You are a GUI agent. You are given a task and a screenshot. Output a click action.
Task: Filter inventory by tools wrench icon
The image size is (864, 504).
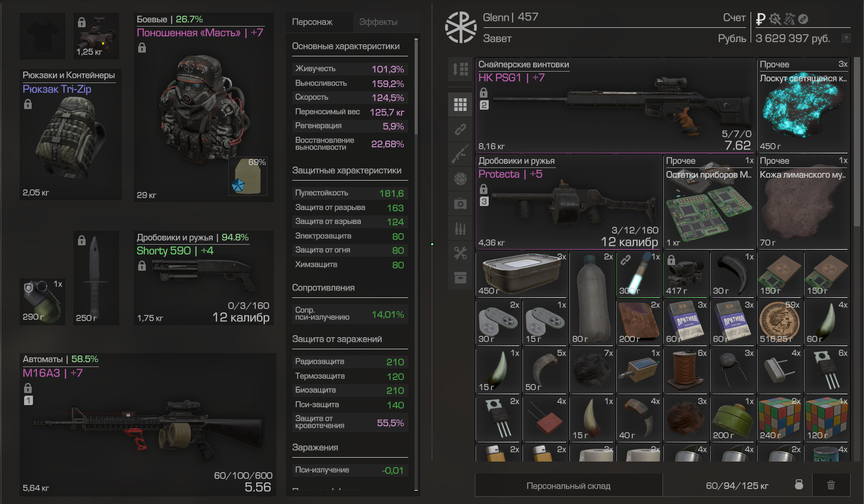pos(460,253)
